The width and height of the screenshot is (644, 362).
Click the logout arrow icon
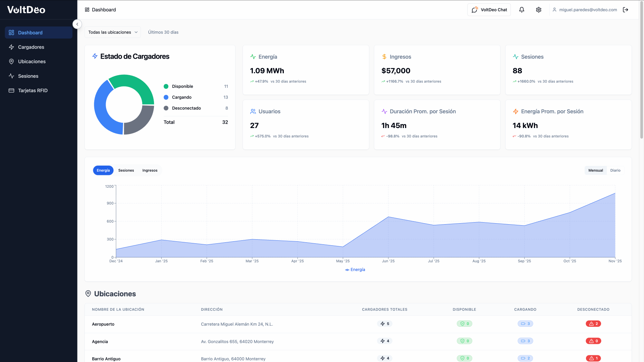[x=626, y=10]
